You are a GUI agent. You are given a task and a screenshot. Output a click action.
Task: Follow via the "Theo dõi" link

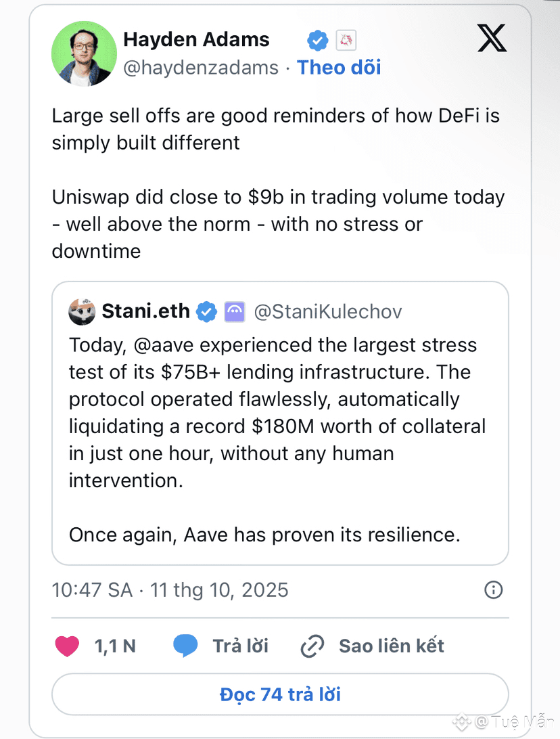point(339,68)
